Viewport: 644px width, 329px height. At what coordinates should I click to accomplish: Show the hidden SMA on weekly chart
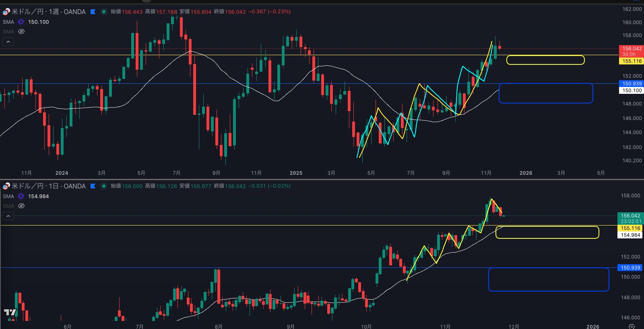point(21,31)
